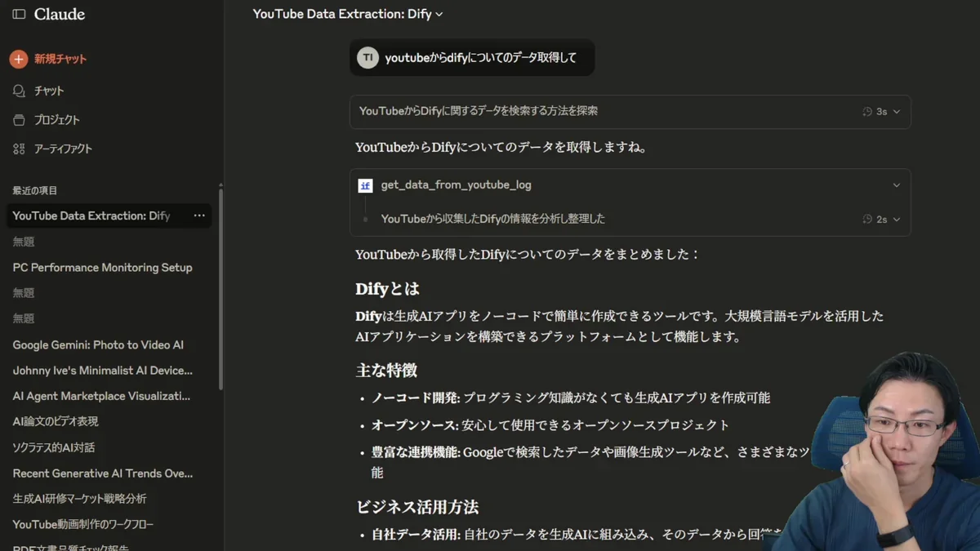The image size is (980, 551).
Task: Click the orange plus new chat icon
Action: coord(19,59)
